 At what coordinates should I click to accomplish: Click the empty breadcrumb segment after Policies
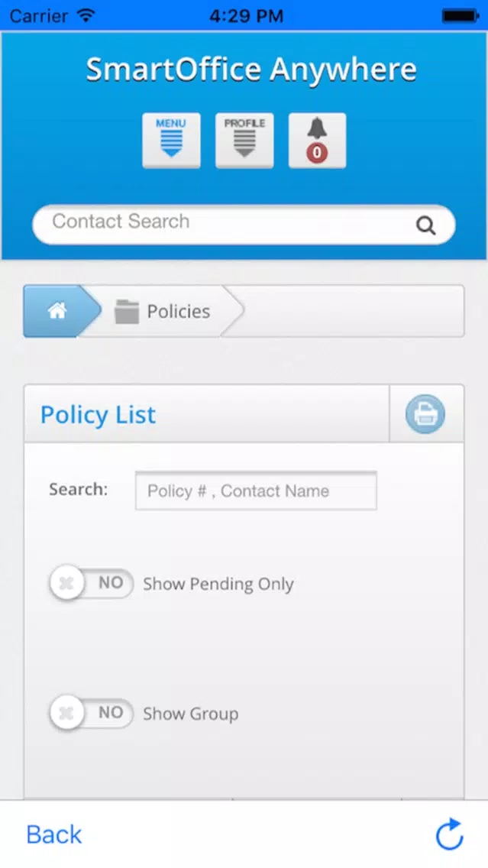348,311
